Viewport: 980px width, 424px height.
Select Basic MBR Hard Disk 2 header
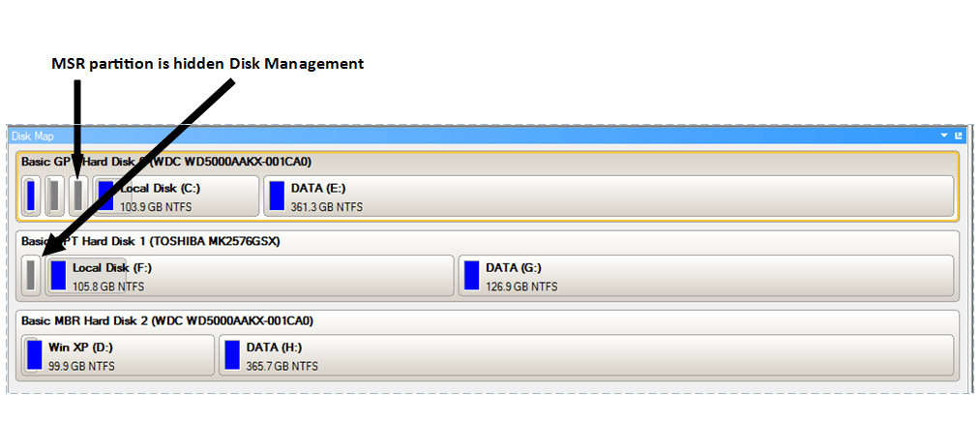click(x=166, y=320)
